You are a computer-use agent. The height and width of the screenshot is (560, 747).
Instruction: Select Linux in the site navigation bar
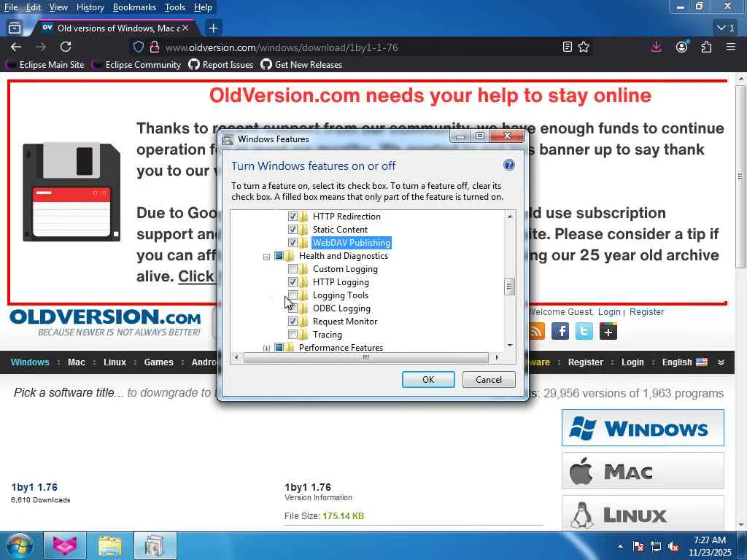[x=115, y=362]
